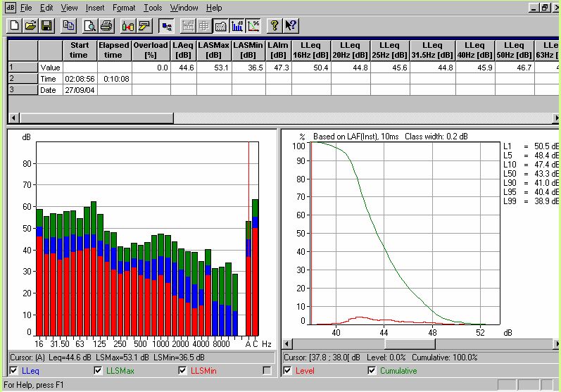Toggle the tree structure view icon

point(166,26)
